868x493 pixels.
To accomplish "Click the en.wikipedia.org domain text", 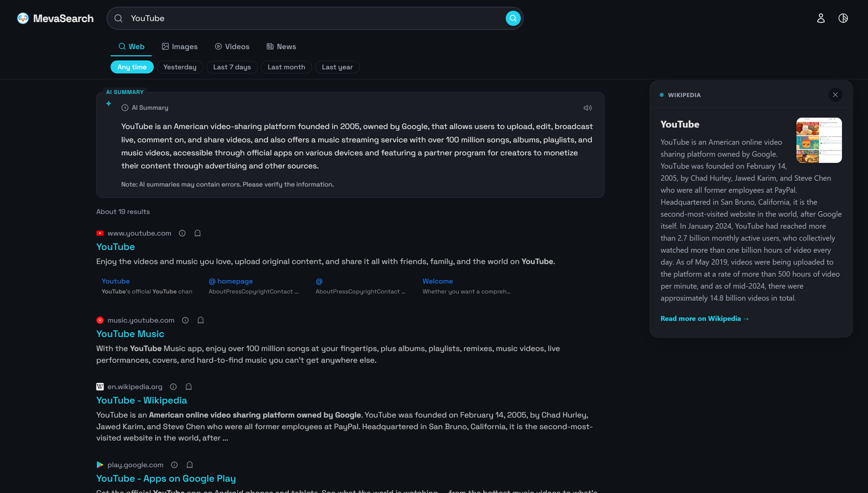I will coord(135,387).
